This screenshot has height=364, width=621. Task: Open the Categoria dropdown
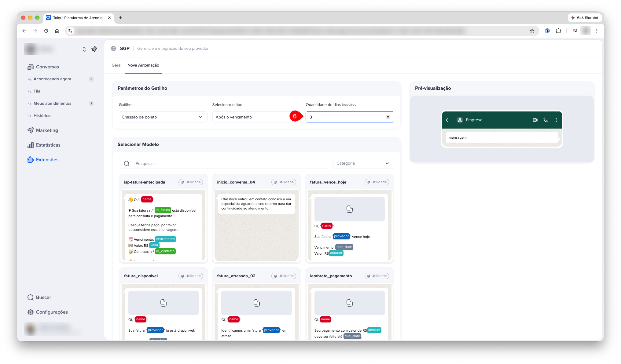point(363,163)
